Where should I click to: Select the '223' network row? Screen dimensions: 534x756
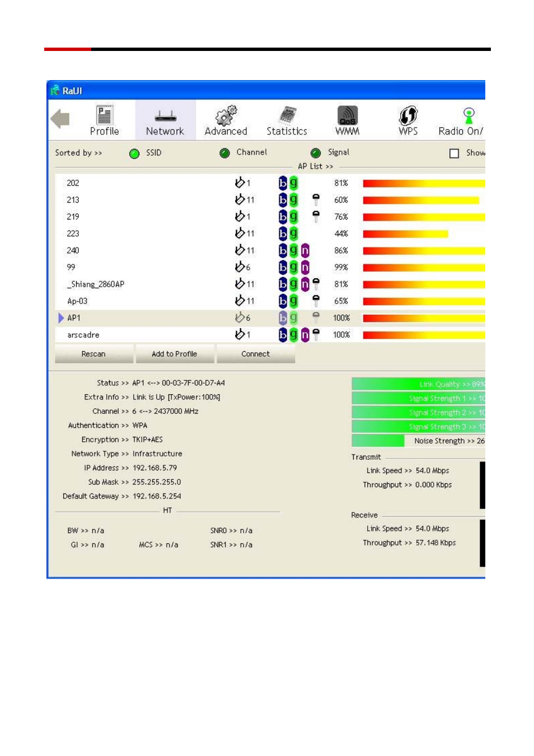270,233
